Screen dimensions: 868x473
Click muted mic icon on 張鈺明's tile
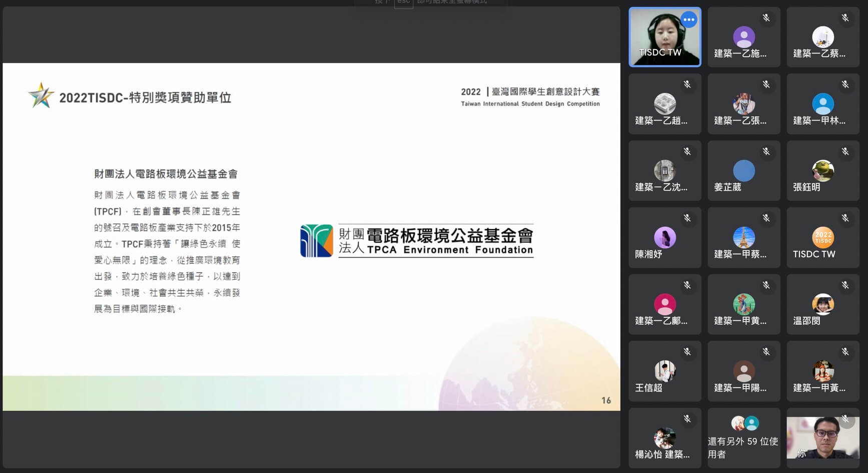(x=845, y=152)
